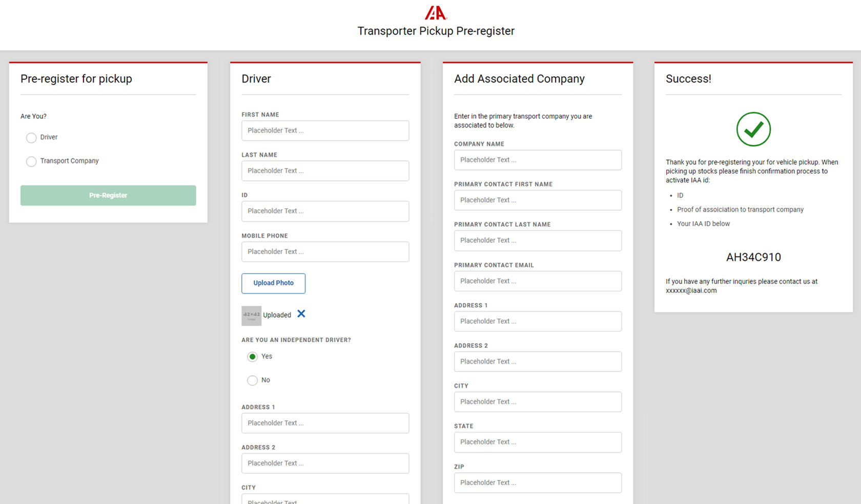Choose Yes for independent driver
Screen dimensions: 861x504
[252, 357]
